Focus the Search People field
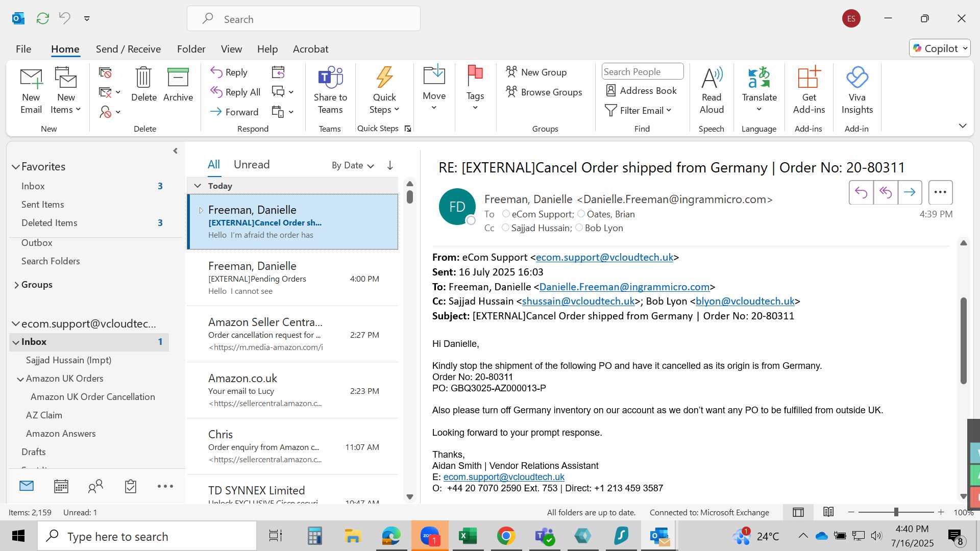Image resolution: width=980 pixels, height=551 pixels. (643, 72)
